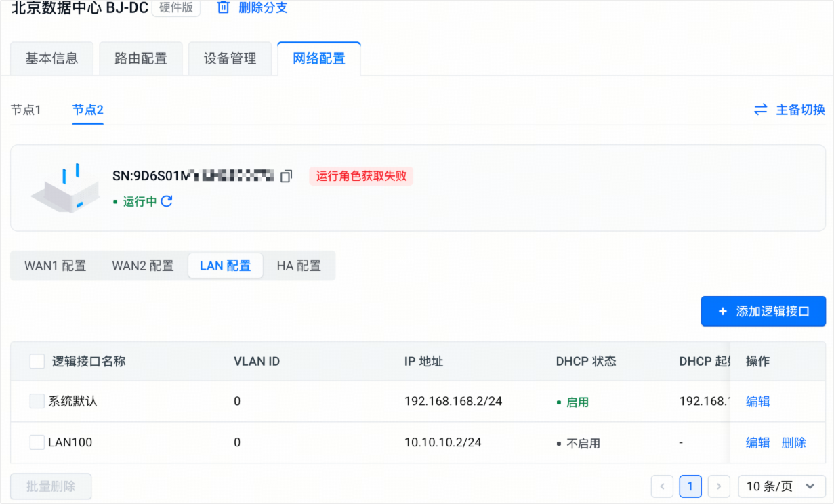Select page number 1 in pagination
The image size is (834, 504).
click(690, 486)
